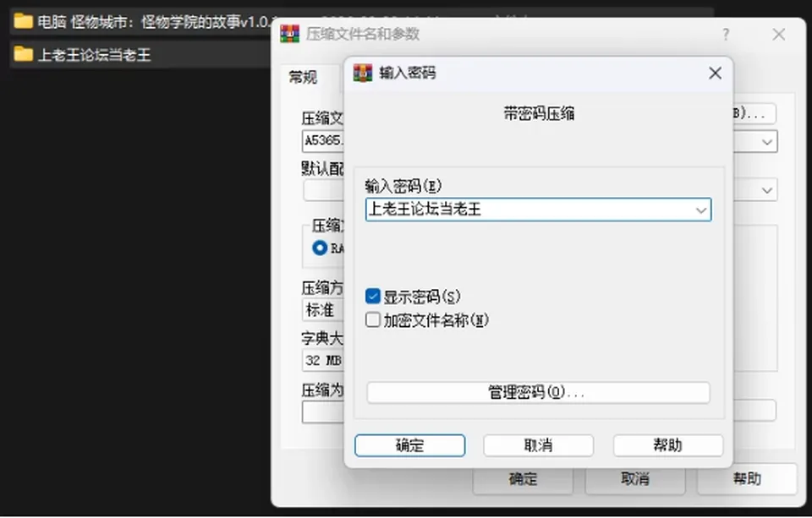
Task: Click 确定 in the password dialog
Action: [x=409, y=445]
